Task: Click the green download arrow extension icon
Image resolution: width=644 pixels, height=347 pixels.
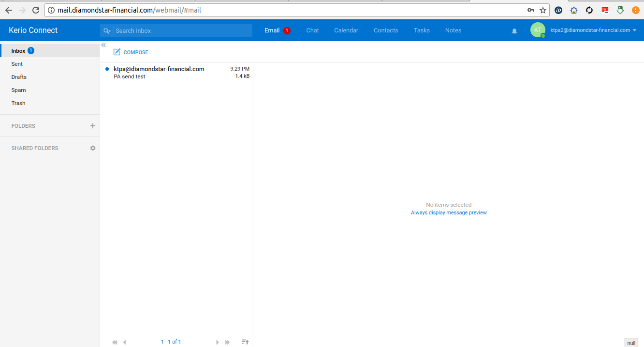Action: coord(620,10)
